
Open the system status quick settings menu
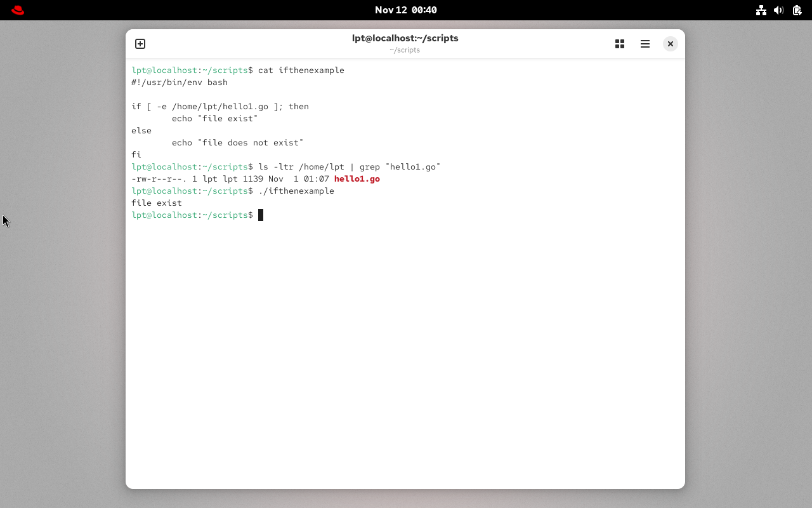coord(778,10)
